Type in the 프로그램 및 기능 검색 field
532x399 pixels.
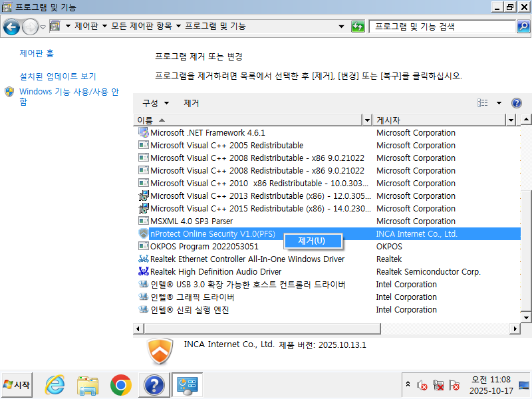[x=442, y=27]
